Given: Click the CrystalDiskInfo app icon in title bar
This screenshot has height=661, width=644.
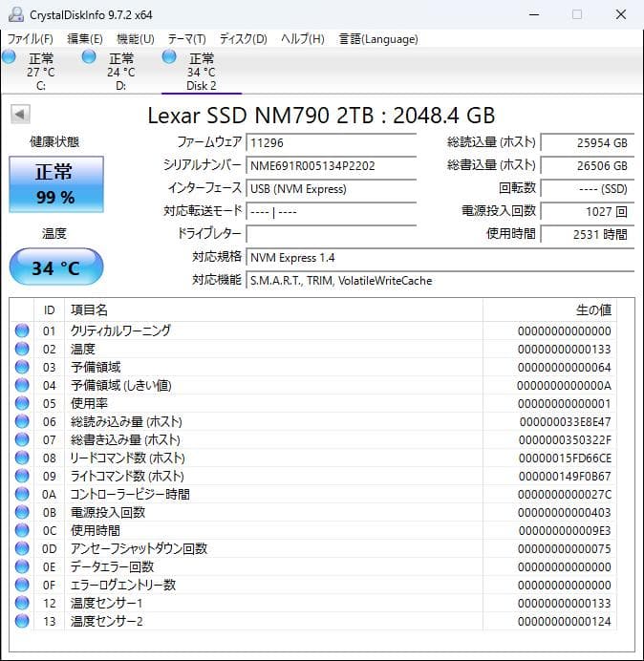Looking at the screenshot, I should click(16, 14).
